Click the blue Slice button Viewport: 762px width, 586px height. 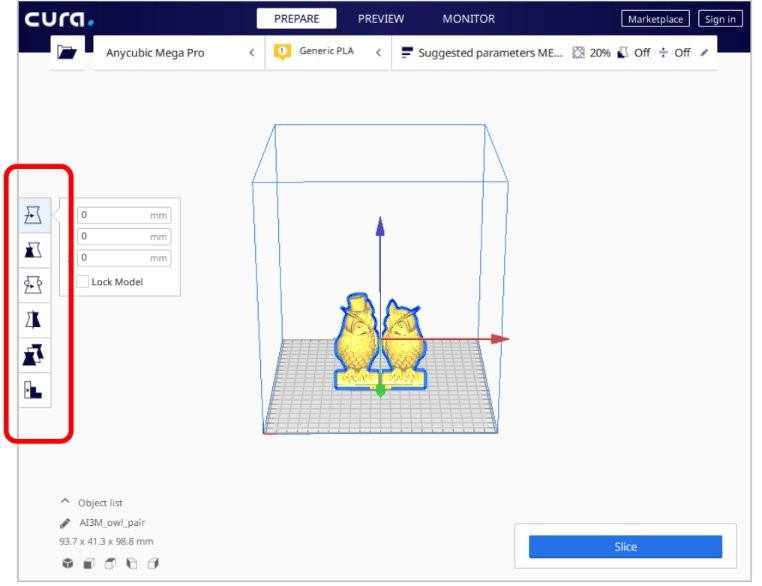(x=625, y=547)
